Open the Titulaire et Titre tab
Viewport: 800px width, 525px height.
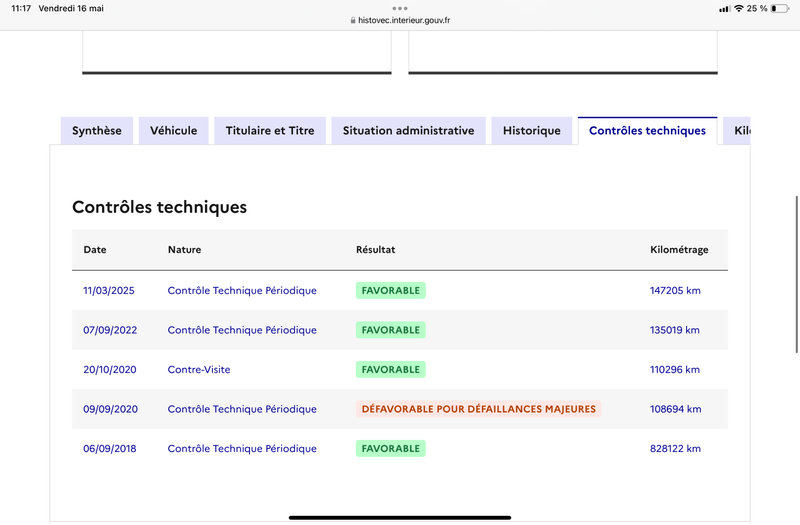click(270, 131)
